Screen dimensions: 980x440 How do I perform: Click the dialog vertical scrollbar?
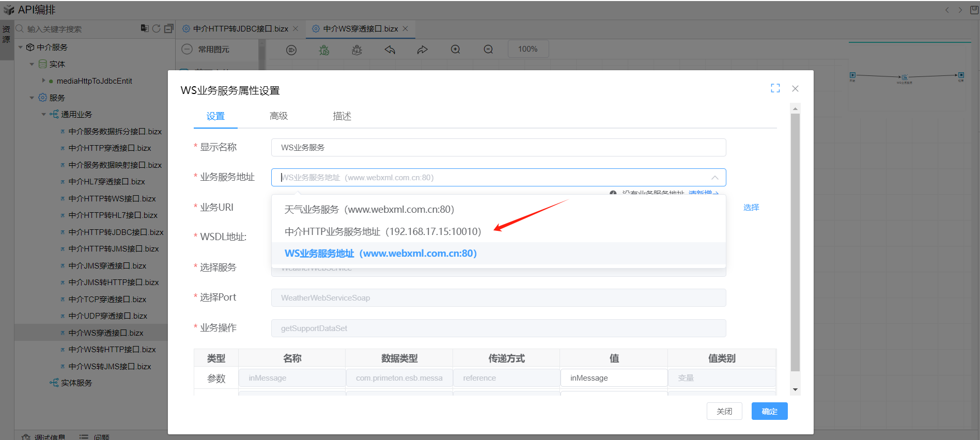point(795,243)
